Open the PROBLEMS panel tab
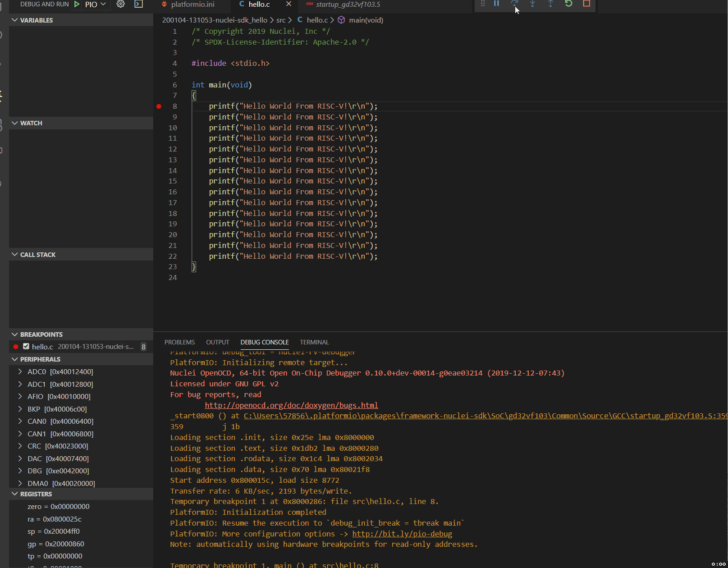The width and height of the screenshot is (728, 568). pyautogui.click(x=179, y=342)
